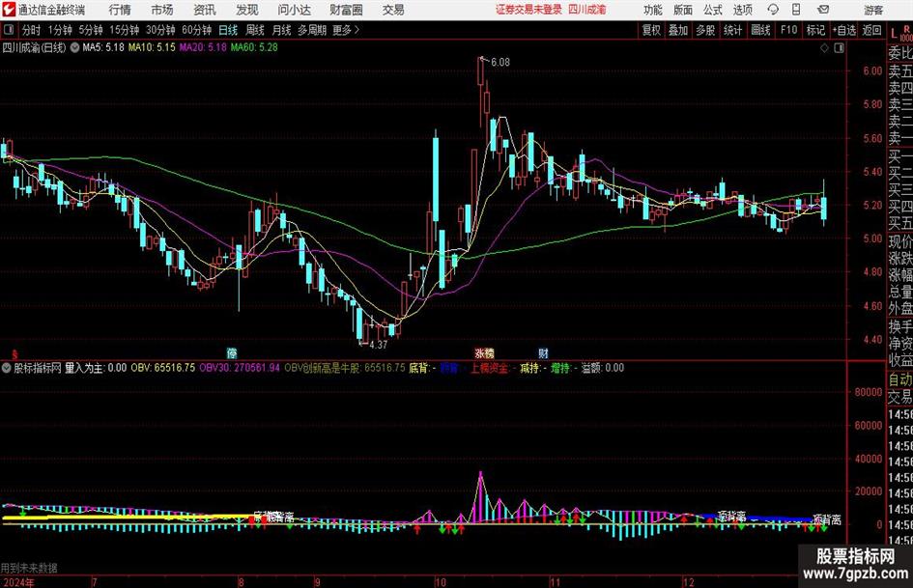Switch to 分时 chart period
913x588 pixels.
tap(31, 30)
